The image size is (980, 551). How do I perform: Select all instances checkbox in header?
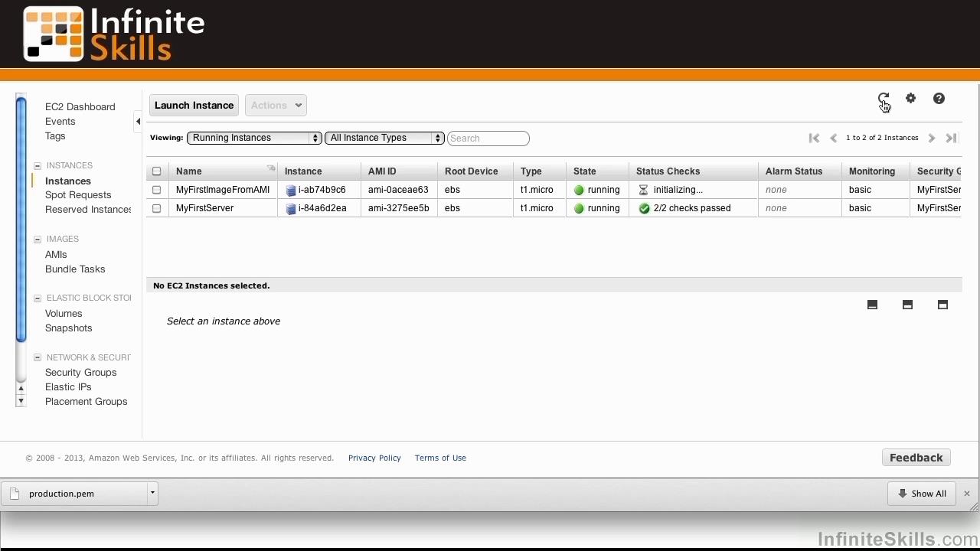pyautogui.click(x=156, y=171)
